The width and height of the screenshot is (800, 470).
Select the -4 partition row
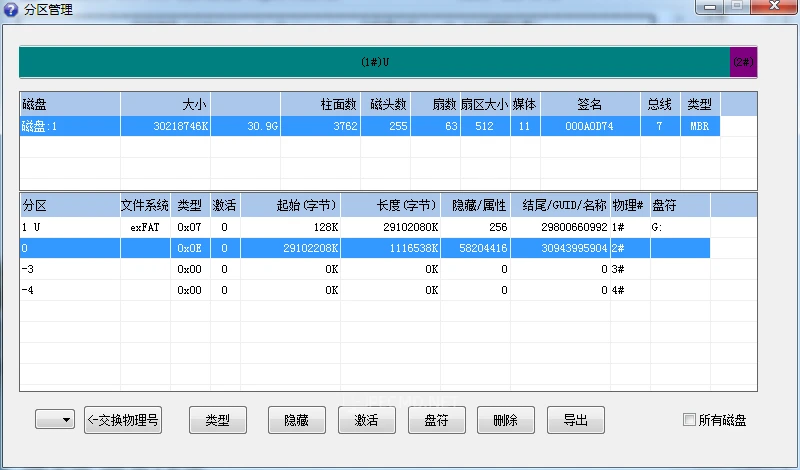click(x=365, y=290)
